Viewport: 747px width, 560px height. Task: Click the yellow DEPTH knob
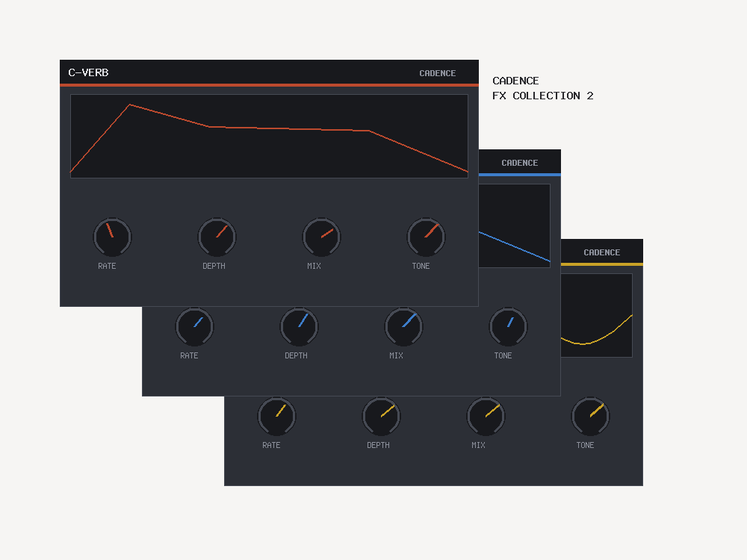point(381,416)
